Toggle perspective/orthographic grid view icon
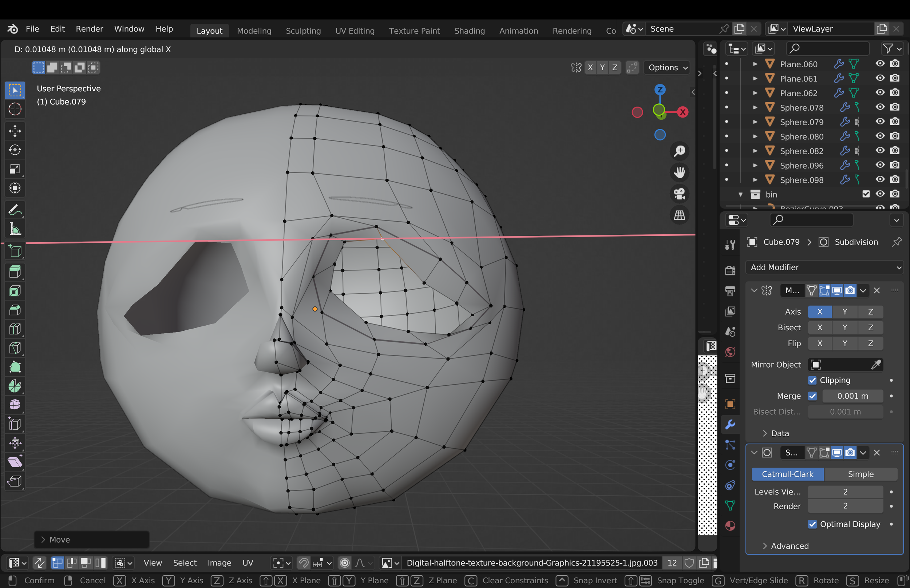910x588 pixels. (680, 215)
